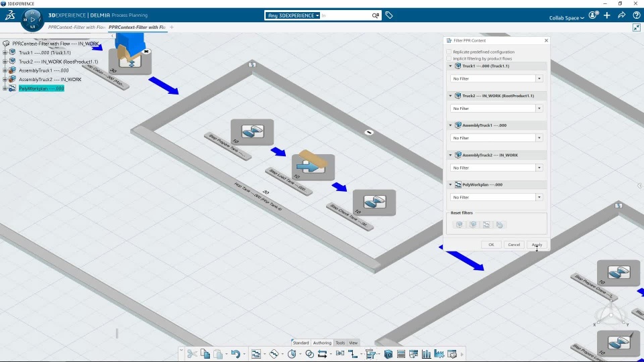Open the user profile icon in top bar
The height and width of the screenshot is (362, 644).
click(593, 15)
